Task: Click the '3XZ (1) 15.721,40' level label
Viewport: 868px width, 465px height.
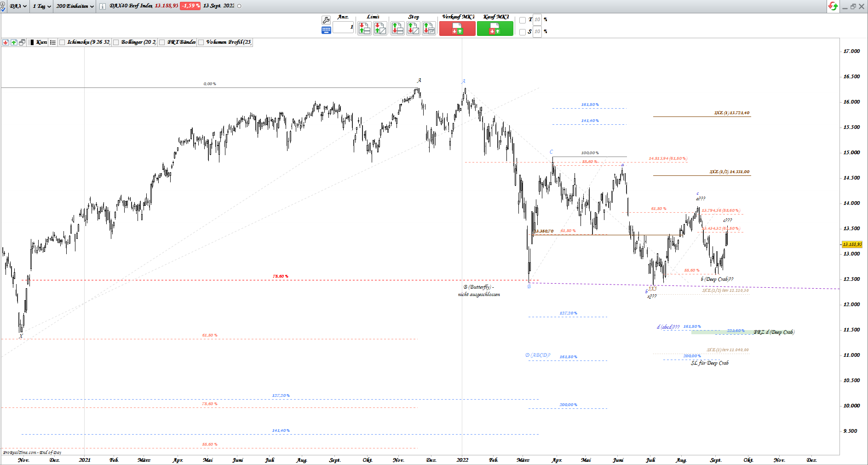Action: point(732,113)
